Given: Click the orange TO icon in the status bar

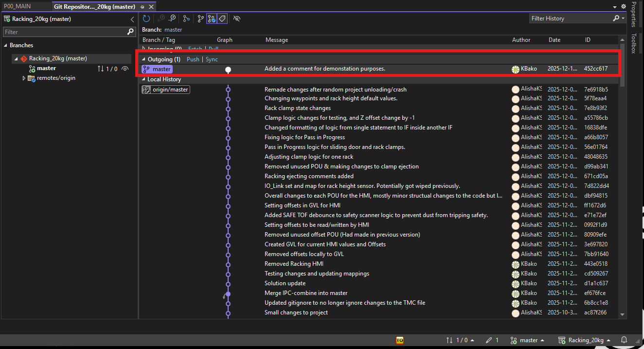Looking at the screenshot, I should pos(400,340).
